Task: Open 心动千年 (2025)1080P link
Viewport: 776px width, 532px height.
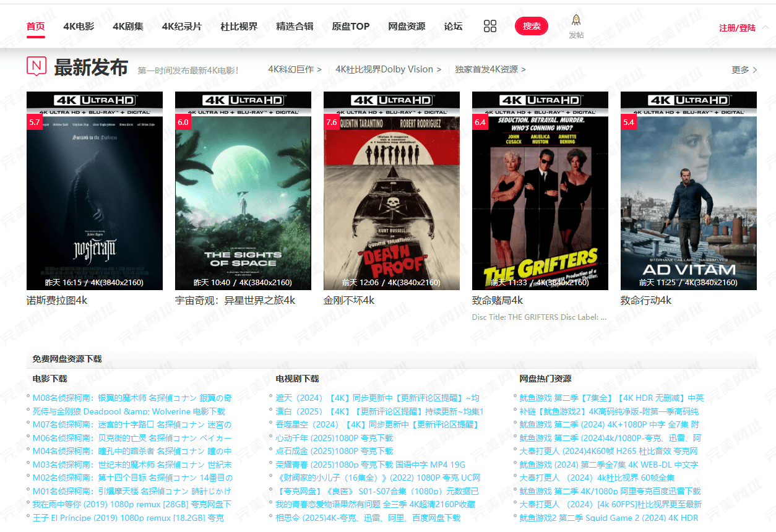Action: (x=334, y=438)
